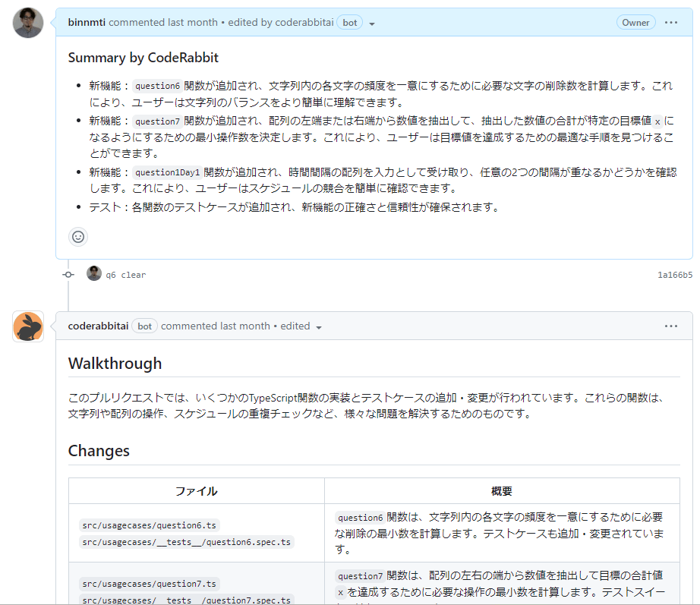Click question6 code tag in the table summary
Image resolution: width=700 pixels, height=605 pixels.
click(361, 518)
